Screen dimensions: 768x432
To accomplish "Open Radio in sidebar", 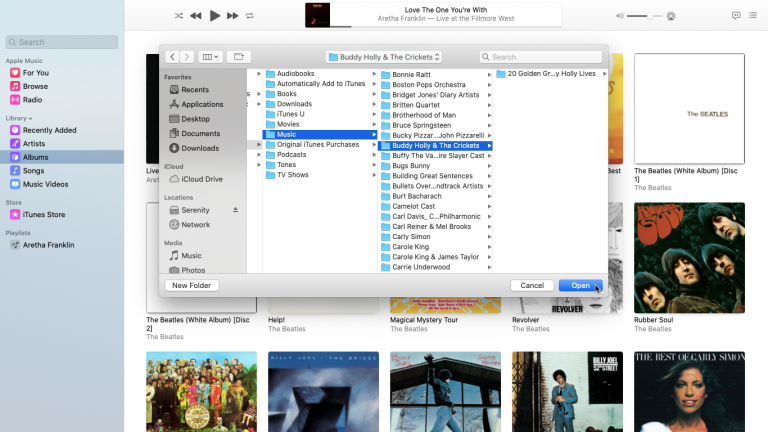I will 32,99.
